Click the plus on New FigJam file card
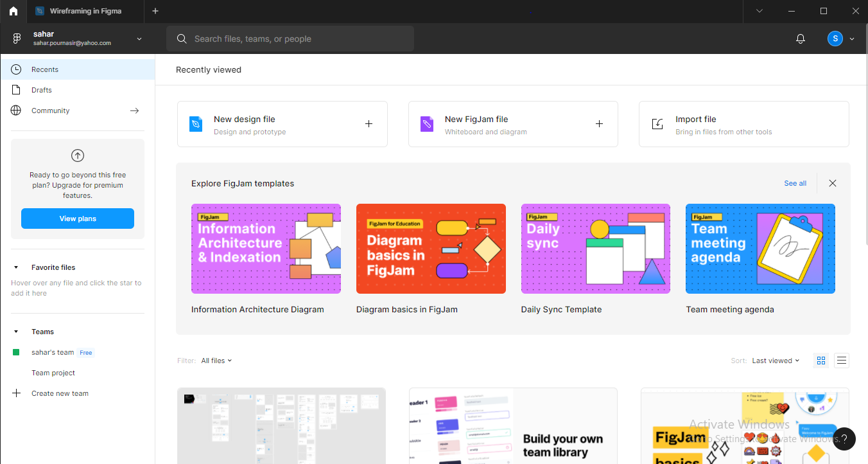868x464 pixels. point(599,124)
